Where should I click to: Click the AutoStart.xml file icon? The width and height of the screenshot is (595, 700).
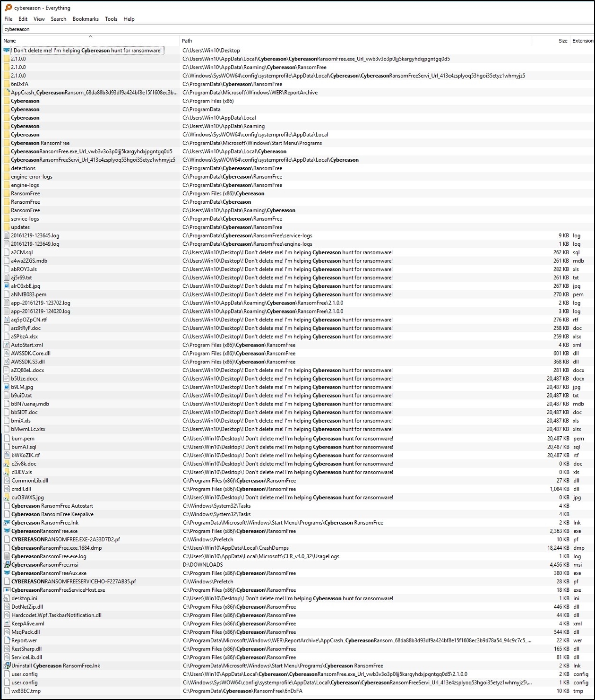click(x=7, y=345)
